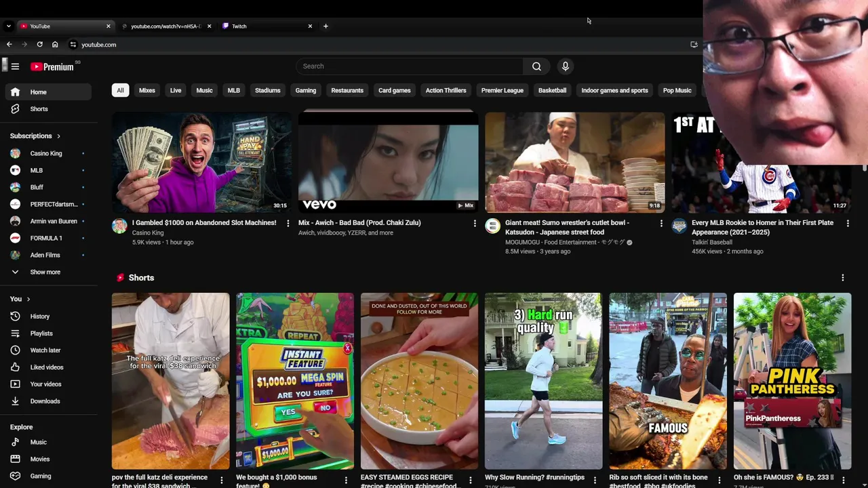The image size is (868, 488).
Task: Select the Stadiums filter chip
Action: 267,90
